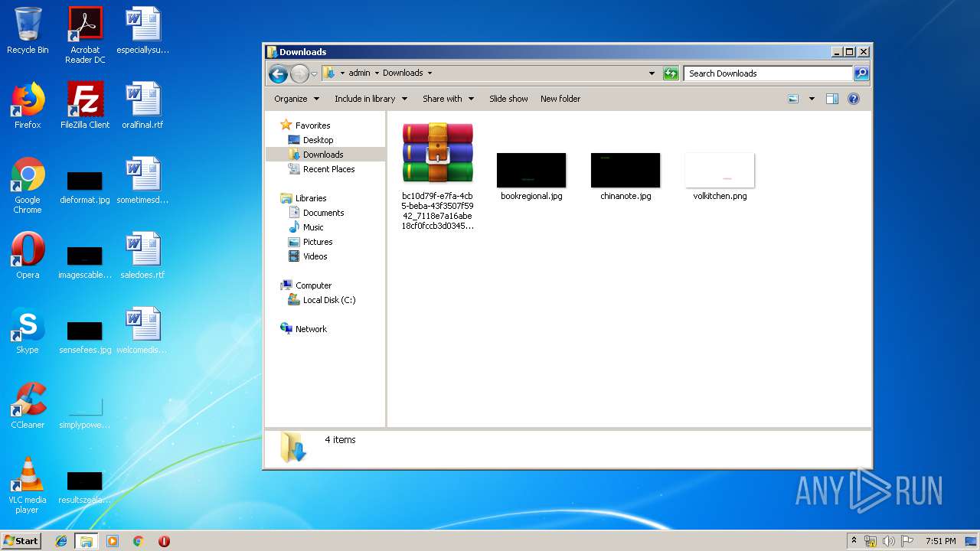Image resolution: width=980 pixels, height=551 pixels.
Task: Launch Google Chrome from desktop
Action: pyautogui.click(x=28, y=185)
